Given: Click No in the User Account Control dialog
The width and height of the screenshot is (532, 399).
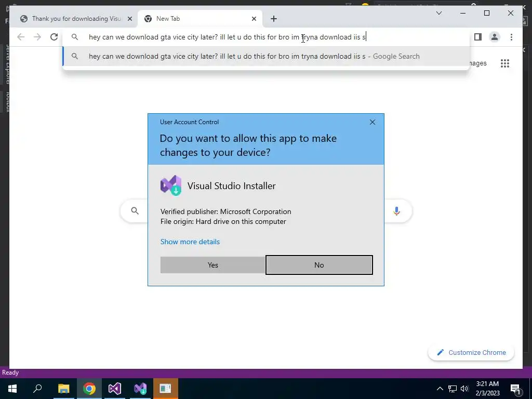Looking at the screenshot, I should pyautogui.click(x=319, y=265).
